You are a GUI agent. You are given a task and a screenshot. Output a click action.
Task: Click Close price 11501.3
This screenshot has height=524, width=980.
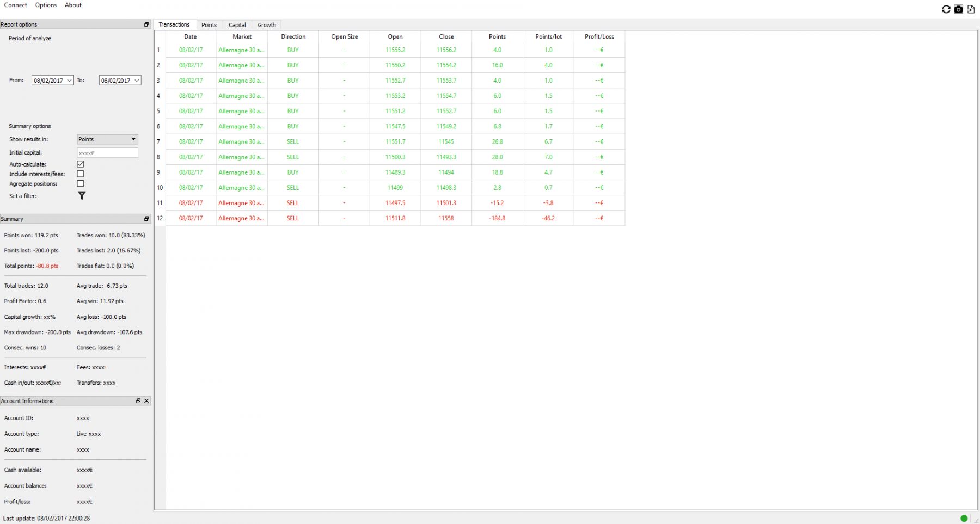pyautogui.click(x=446, y=203)
